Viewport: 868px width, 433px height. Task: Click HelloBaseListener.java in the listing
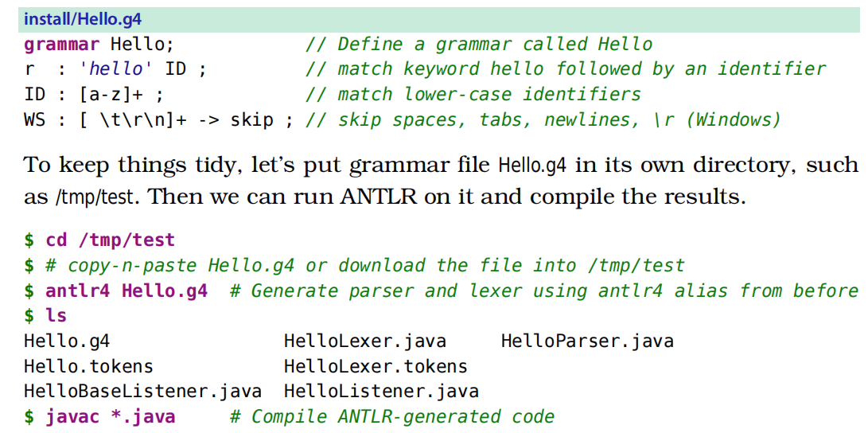coord(142,392)
